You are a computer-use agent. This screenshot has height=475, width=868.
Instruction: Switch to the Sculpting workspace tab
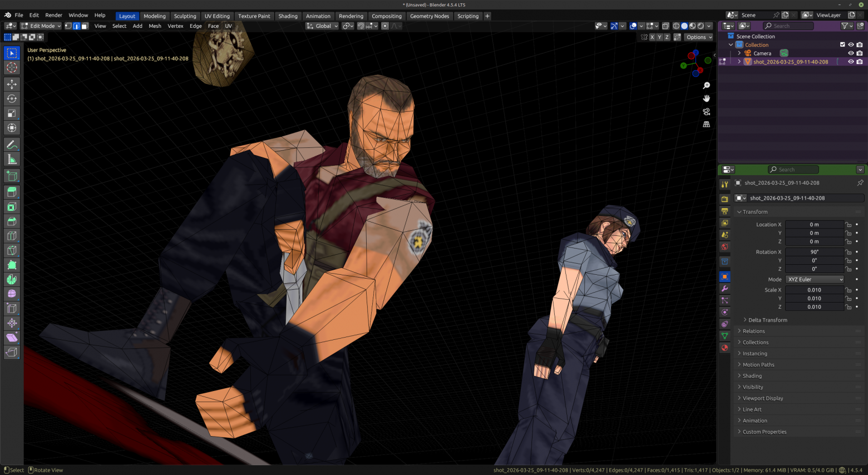[185, 16]
